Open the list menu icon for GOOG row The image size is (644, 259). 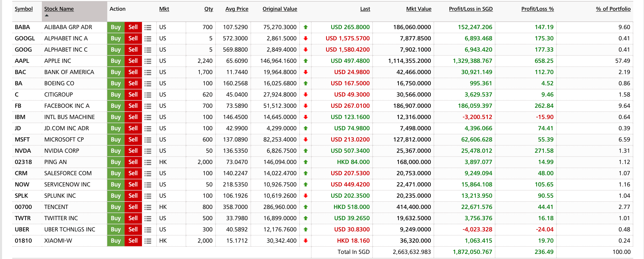pyautogui.click(x=148, y=50)
